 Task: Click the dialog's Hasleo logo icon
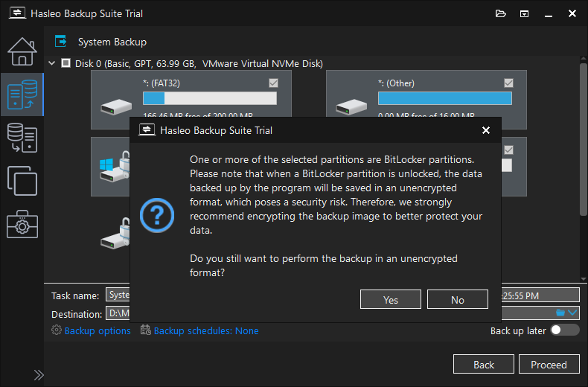click(x=147, y=130)
